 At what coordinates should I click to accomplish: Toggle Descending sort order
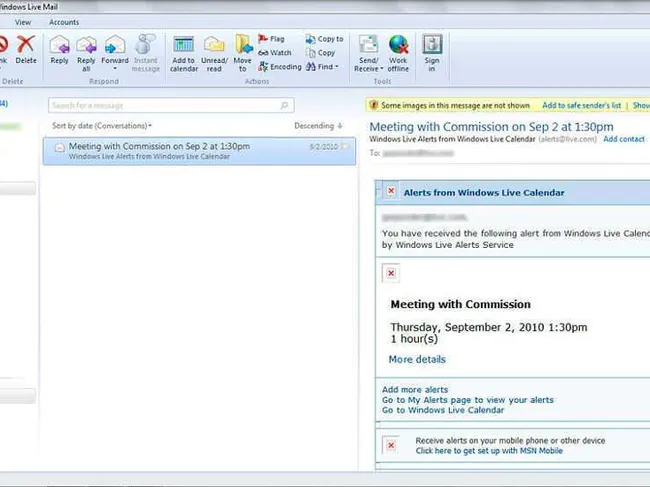[318, 126]
